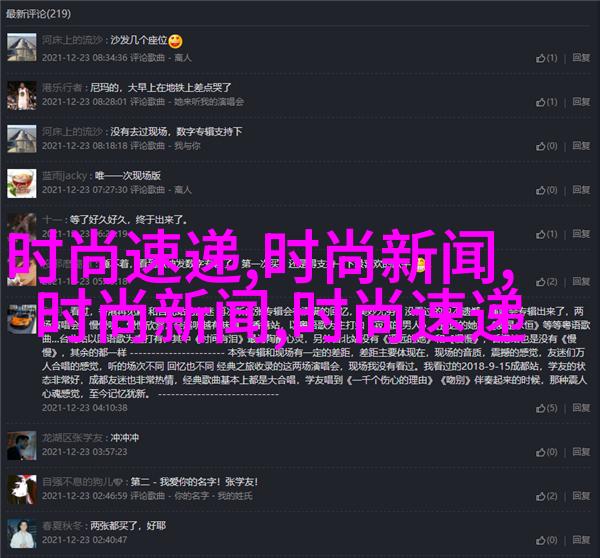Open the 你的名字·我的姓氏 song link
This screenshot has height=558, width=600.
(214, 496)
